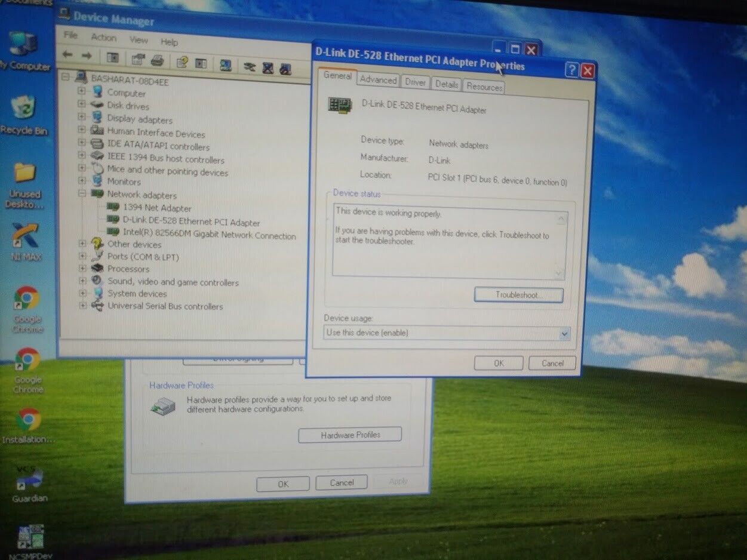Screen dimensions: 747x560
Task: Switch to the Advanced tab
Action: point(378,80)
